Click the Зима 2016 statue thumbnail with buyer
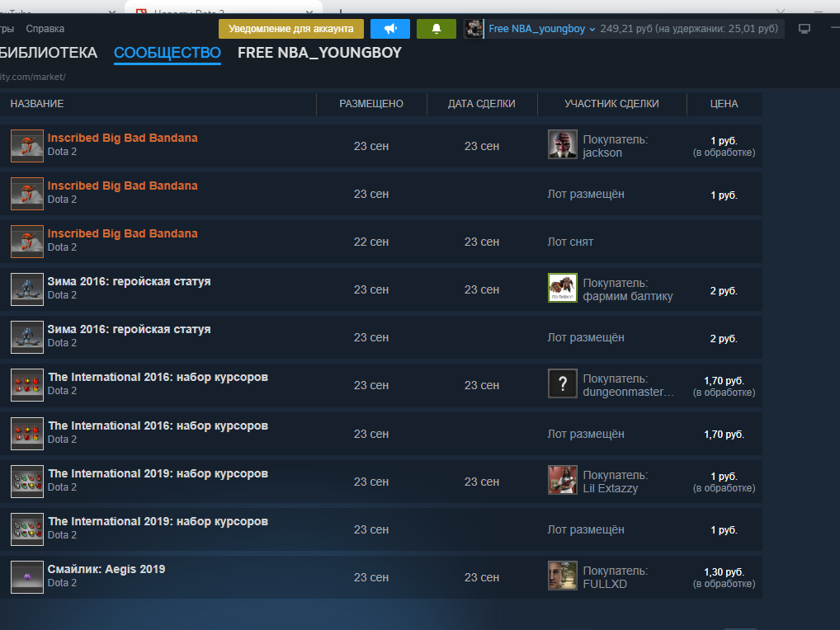Viewport: 840px width, 630px height. pyautogui.click(x=27, y=289)
